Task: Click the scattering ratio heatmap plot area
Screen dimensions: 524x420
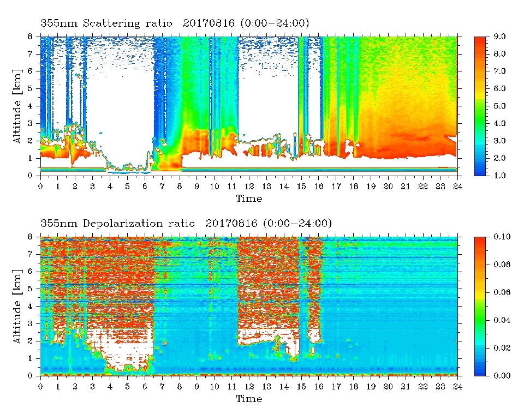Action: (249, 106)
